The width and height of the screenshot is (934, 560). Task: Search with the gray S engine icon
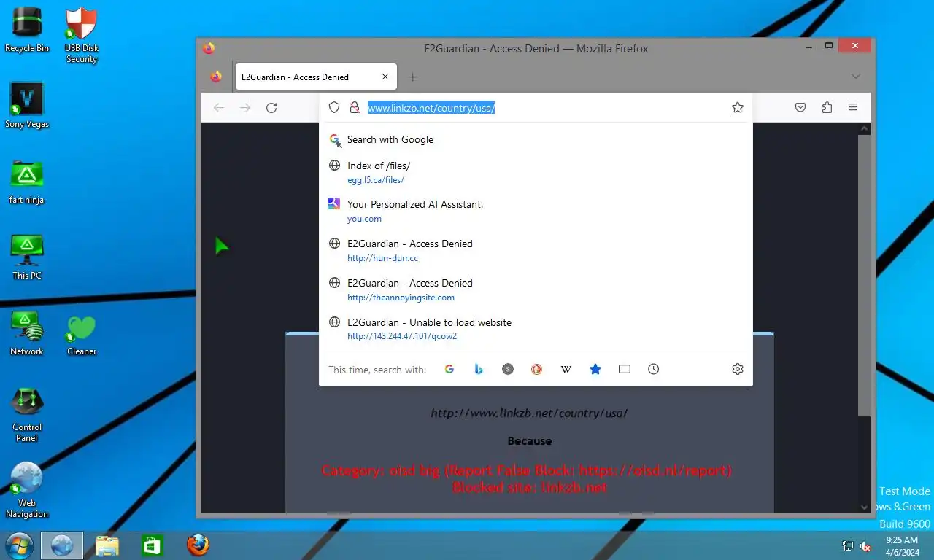point(508,369)
